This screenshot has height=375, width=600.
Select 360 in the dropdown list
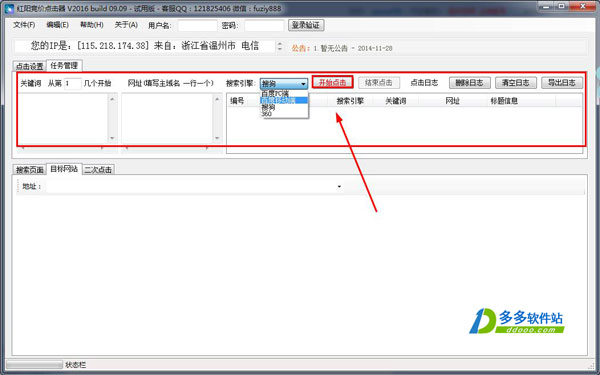click(x=284, y=114)
